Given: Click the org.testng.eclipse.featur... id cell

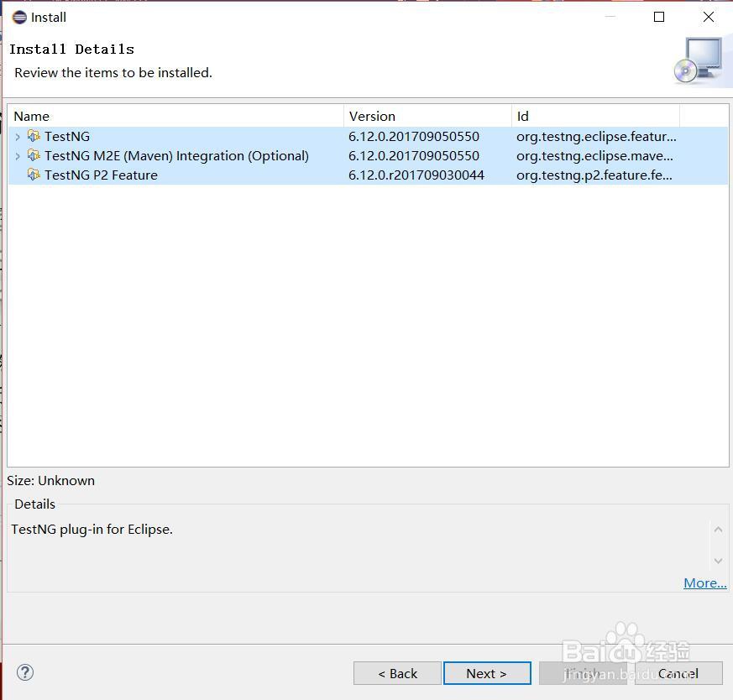Looking at the screenshot, I should pyautogui.click(x=596, y=137).
